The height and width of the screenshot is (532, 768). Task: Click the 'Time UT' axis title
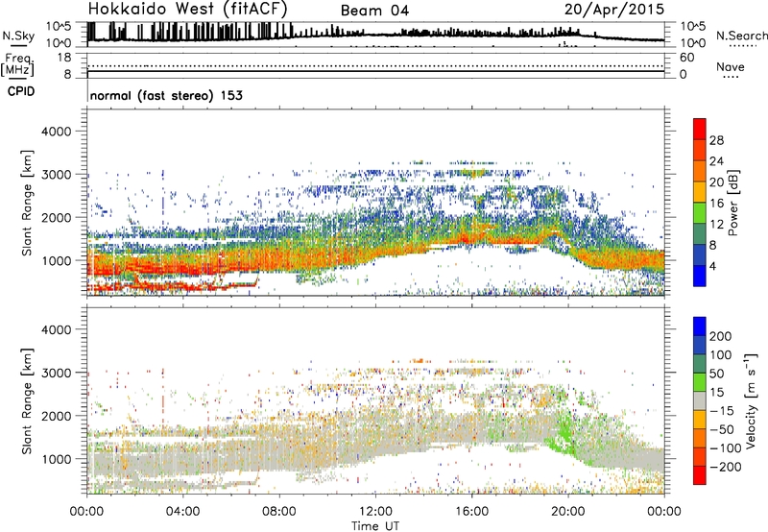click(375, 526)
